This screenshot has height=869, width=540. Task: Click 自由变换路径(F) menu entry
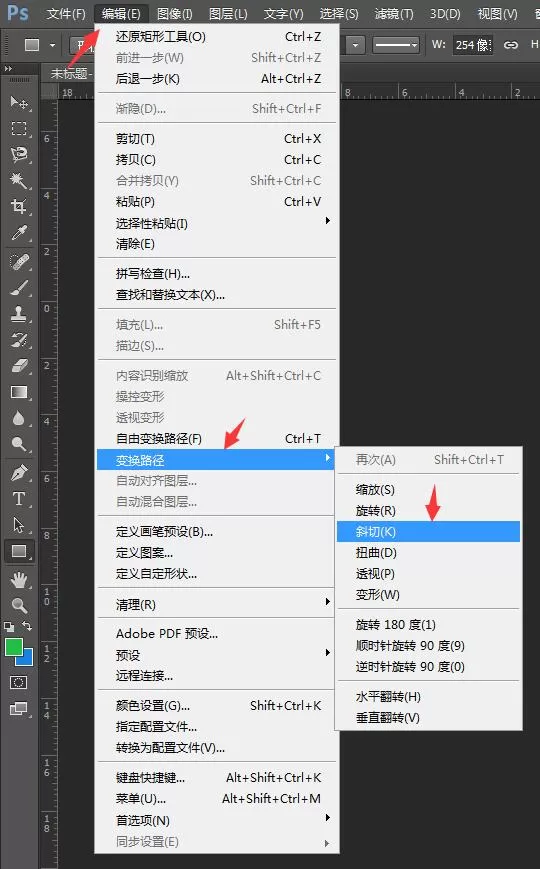(x=217, y=438)
